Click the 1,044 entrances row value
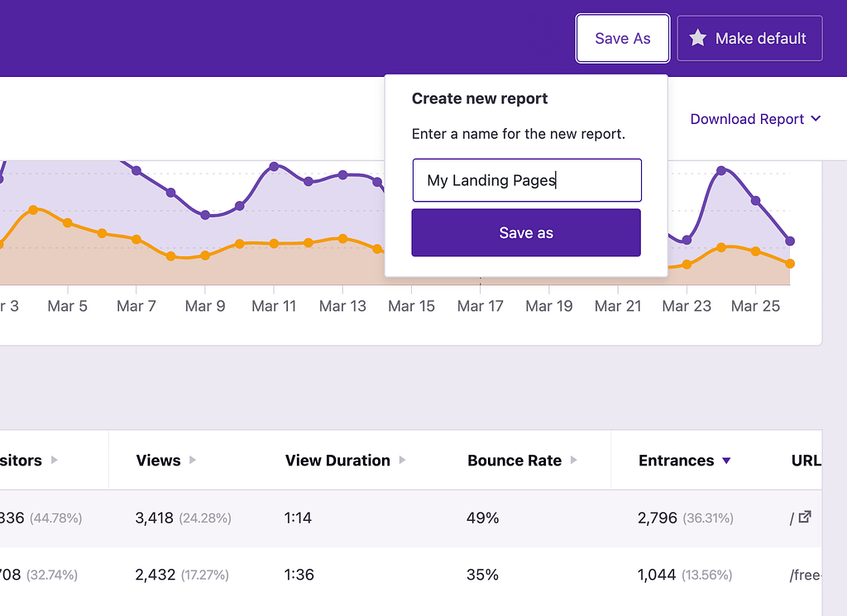Viewport: 847px width, 616px height. tap(657, 575)
